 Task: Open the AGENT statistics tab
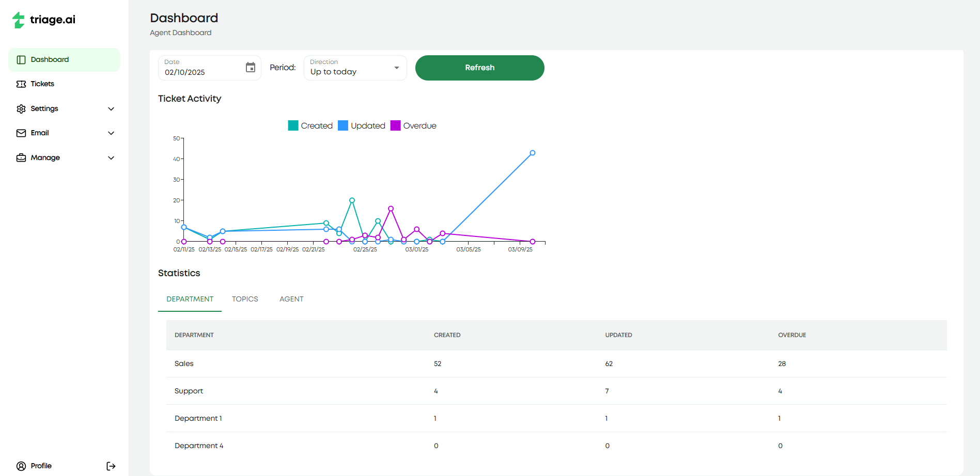pyautogui.click(x=291, y=299)
